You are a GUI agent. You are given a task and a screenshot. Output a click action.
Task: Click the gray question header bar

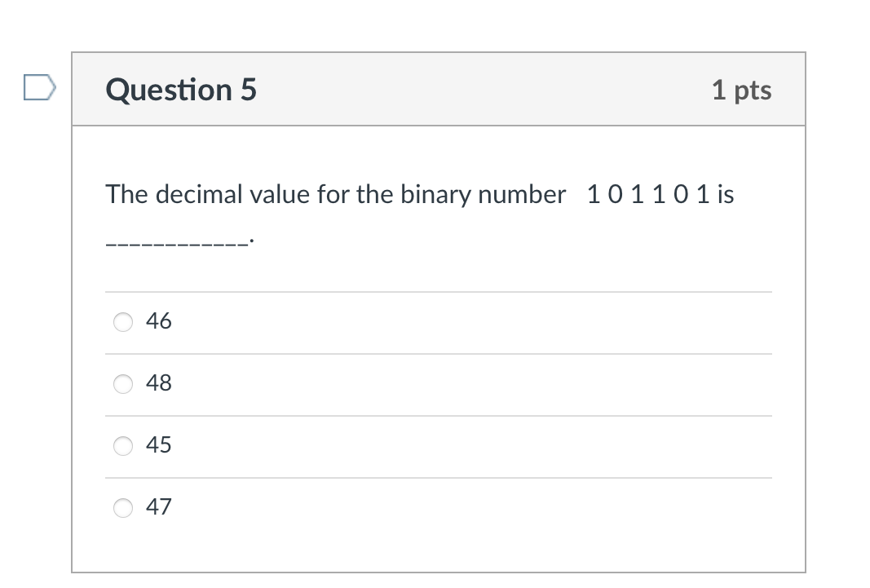pyautogui.click(x=439, y=90)
